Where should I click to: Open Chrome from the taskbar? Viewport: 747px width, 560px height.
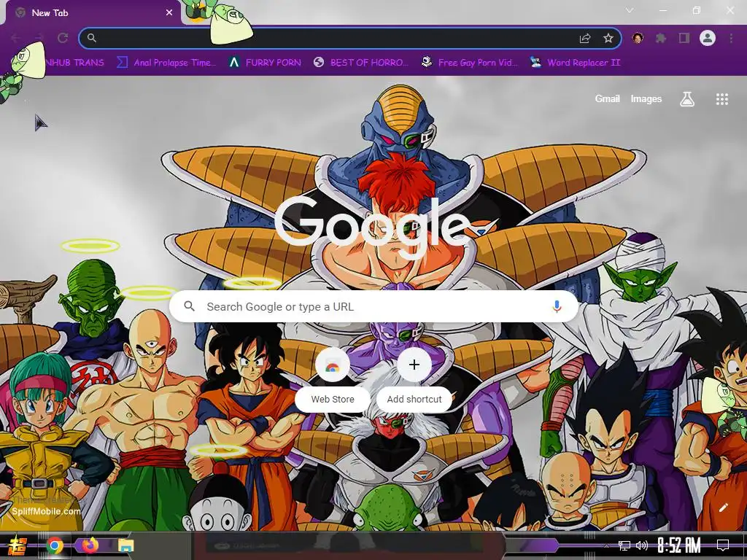point(55,545)
